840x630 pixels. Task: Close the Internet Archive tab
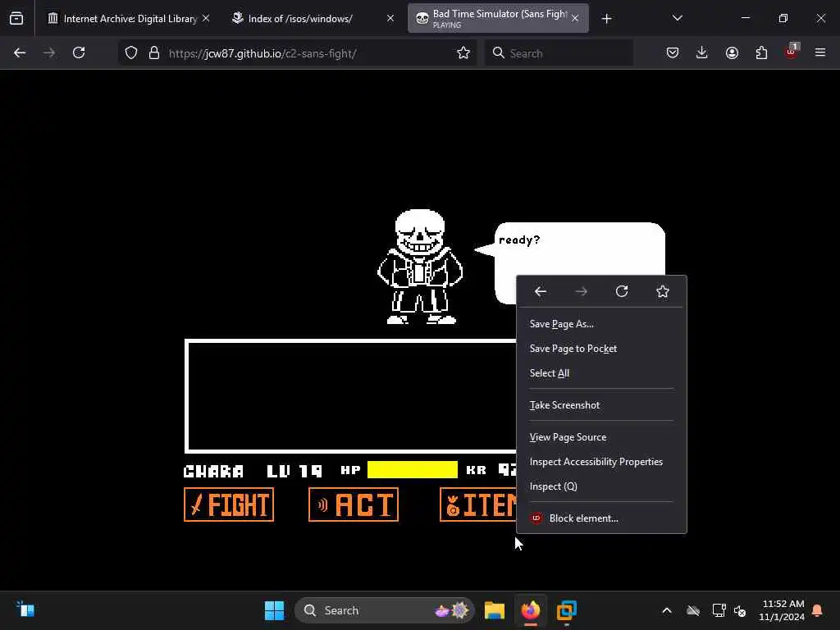[206, 19]
